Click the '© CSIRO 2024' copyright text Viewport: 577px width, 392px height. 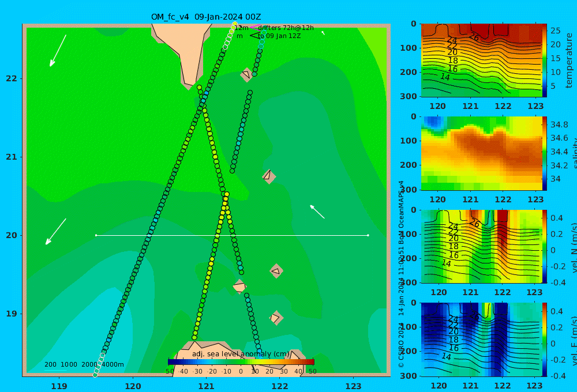coord(401,345)
